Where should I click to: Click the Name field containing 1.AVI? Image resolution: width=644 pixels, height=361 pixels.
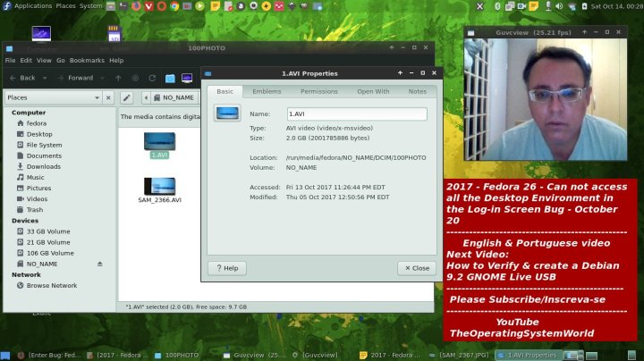tap(356, 114)
